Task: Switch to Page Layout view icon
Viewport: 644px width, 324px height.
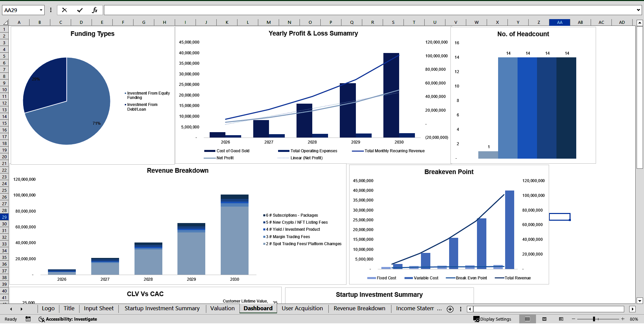Action: pyautogui.click(x=544, y=319)
